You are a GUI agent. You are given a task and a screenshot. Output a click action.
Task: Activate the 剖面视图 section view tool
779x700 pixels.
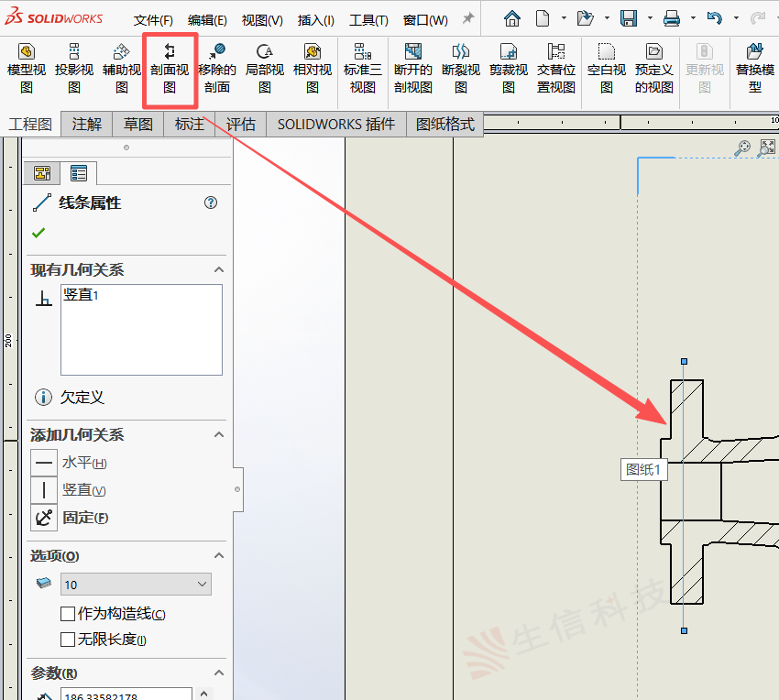click(x=170, y=69)
